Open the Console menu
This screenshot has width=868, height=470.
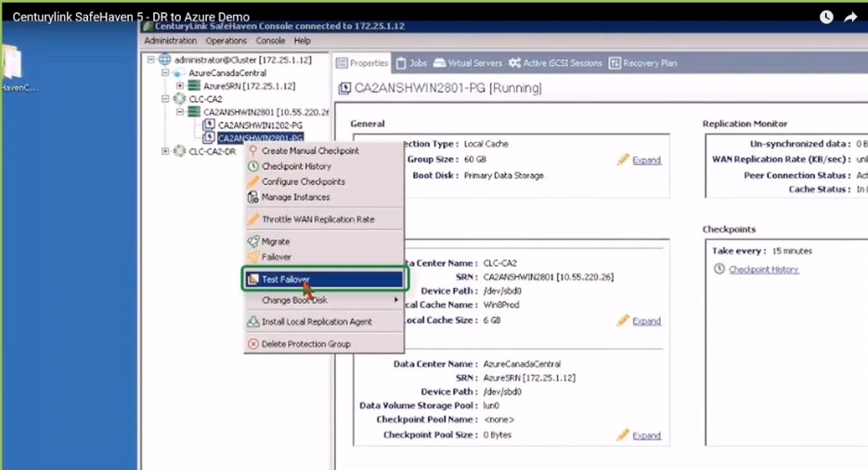270,41
